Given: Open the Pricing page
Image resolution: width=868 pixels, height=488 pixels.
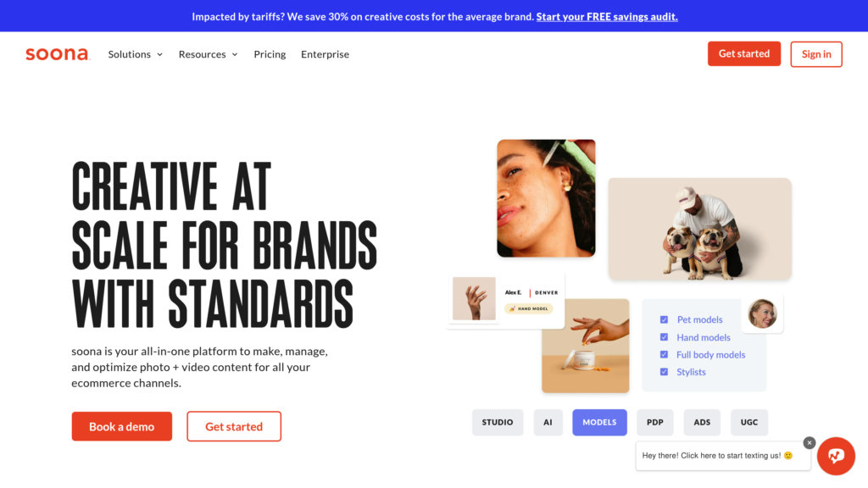Looking at the screenshot, I should [270, 54].
